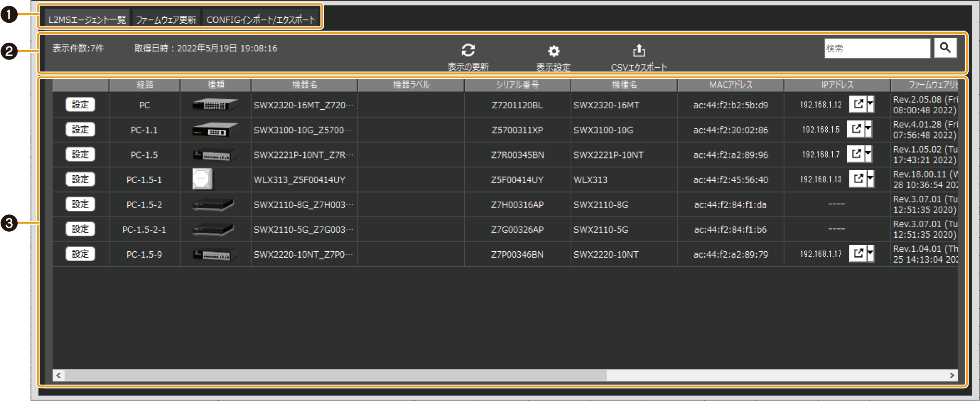Click 設定 button for PC row
The width and height of the screenshot is (980, 401).
[x=80, y=105]
